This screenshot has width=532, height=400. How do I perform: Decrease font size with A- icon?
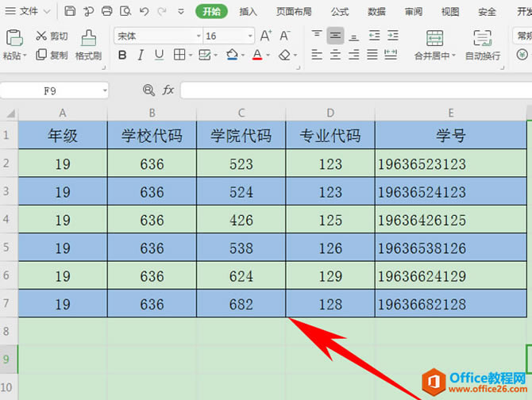[x=285, y=35]
